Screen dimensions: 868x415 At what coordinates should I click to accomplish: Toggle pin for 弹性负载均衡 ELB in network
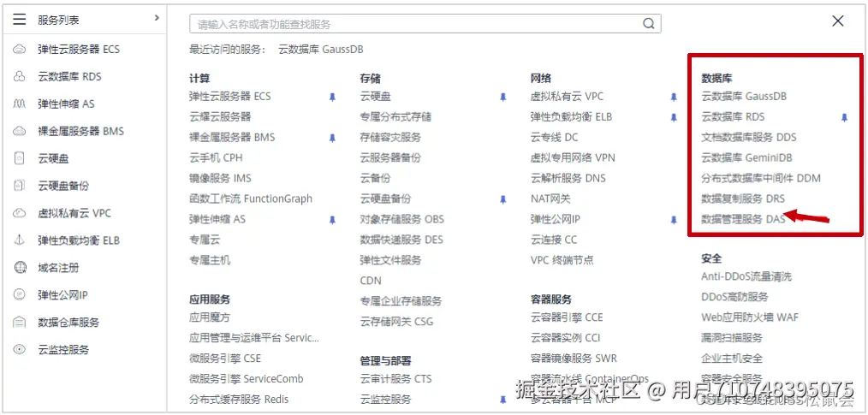pos(674,117)
